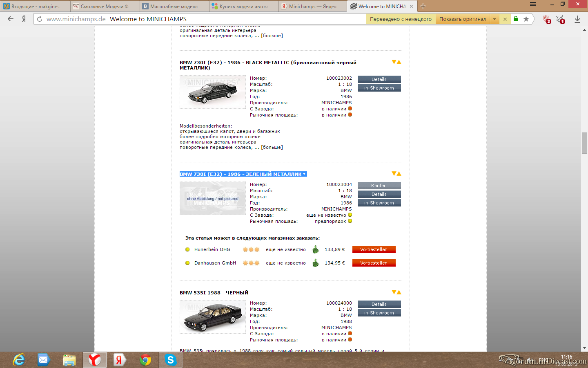Open downloads with the arrow icon
Screen dimensions: 588x368
(x=577, y=19)
